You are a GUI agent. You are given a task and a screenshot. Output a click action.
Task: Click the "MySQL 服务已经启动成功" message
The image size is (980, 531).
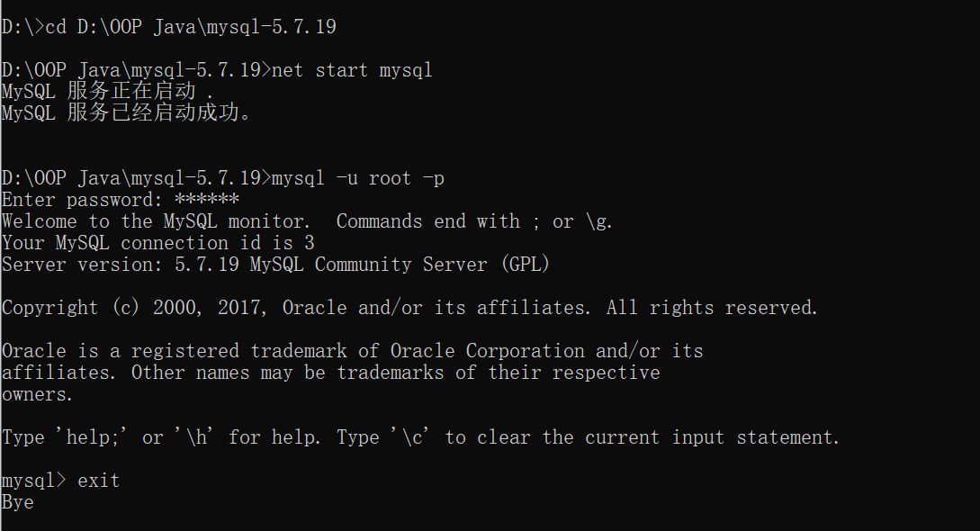click(126, 113)
